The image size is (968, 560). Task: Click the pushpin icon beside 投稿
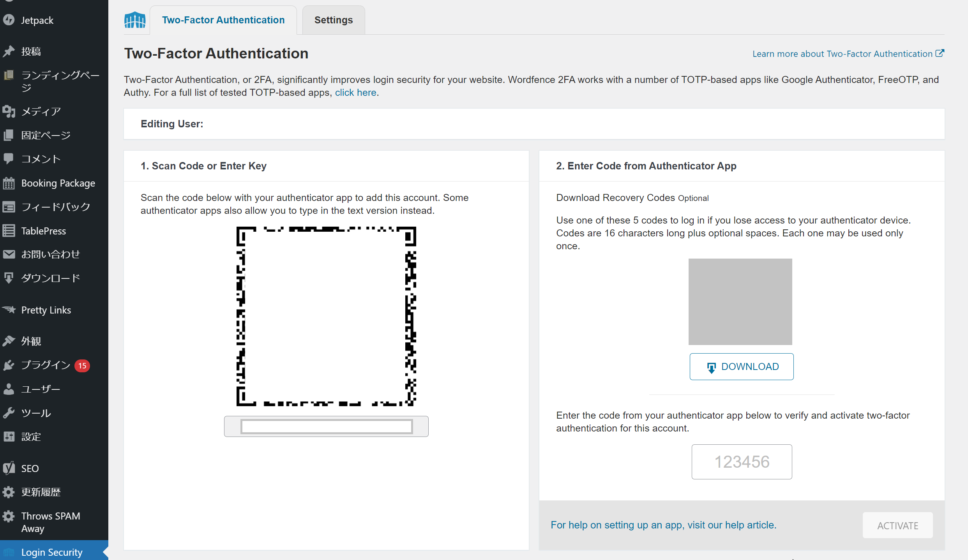(x=9, y=51)
